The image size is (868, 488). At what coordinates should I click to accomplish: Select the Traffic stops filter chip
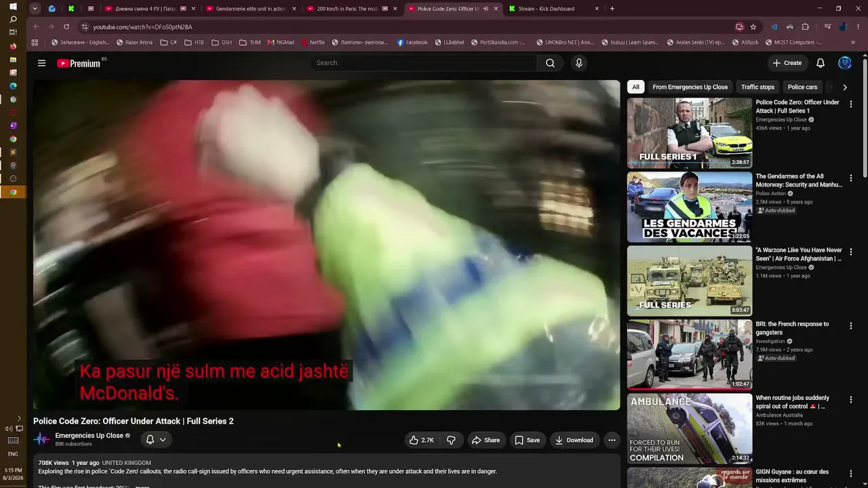pos(757,87)
